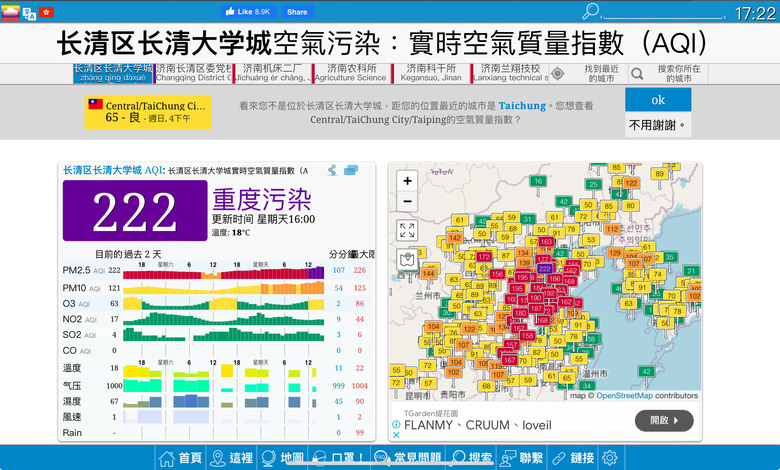This screenshot has width=780, height=470.
Task: Zoom in on the map with plus
Action: 407,181
